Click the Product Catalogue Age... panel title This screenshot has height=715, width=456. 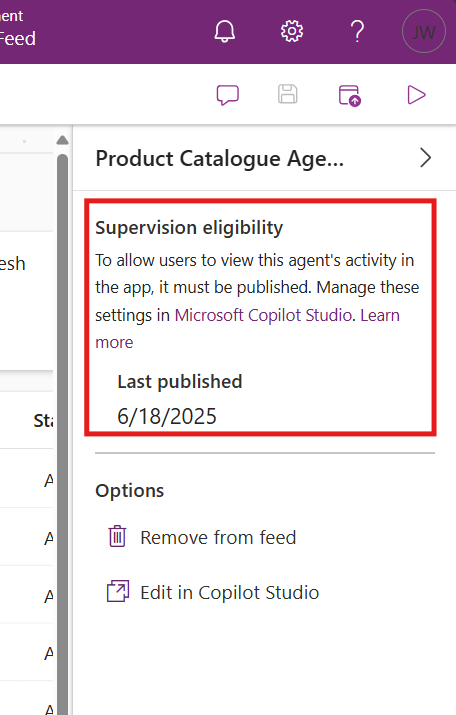tap(219, 159)
